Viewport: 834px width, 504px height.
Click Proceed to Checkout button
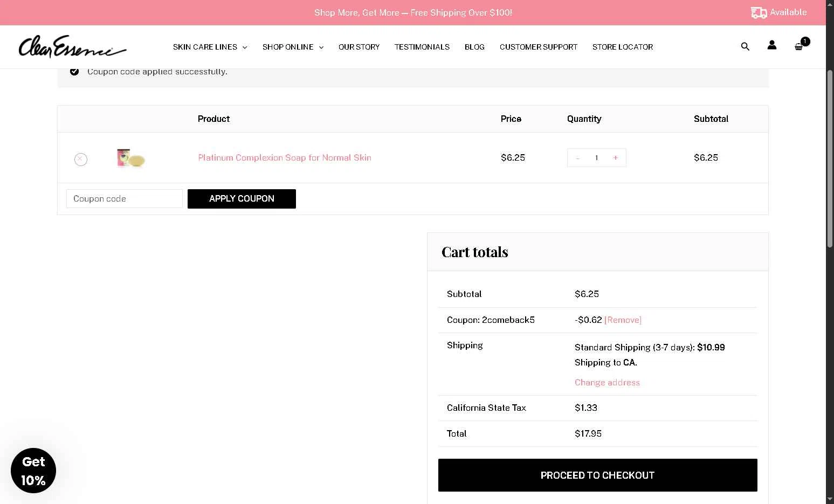coord(597,475)
